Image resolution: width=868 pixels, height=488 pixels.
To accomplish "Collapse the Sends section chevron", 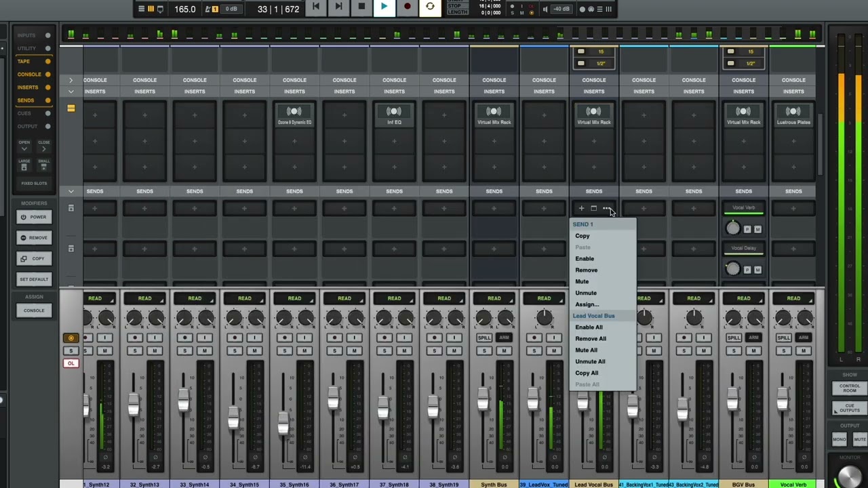I will [71, 191].
